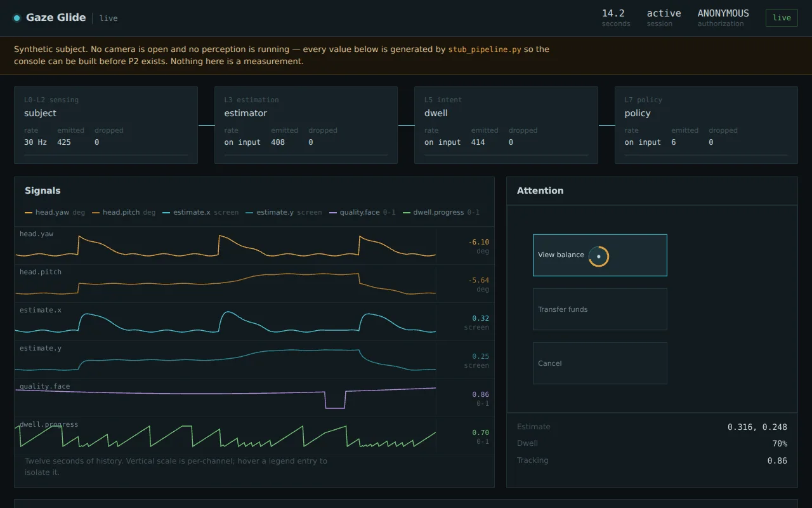Click the estimate.x chart trace
This screenshot has height=508, width=812.
(225, 322)
